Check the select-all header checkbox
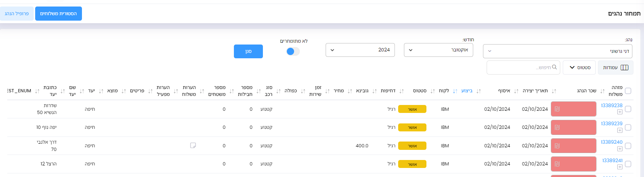This screenshot has width=644, height=177. (628, 91)
